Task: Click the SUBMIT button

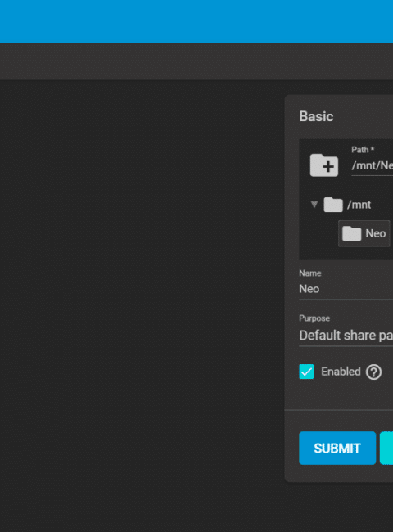Action: click(337, 449)
